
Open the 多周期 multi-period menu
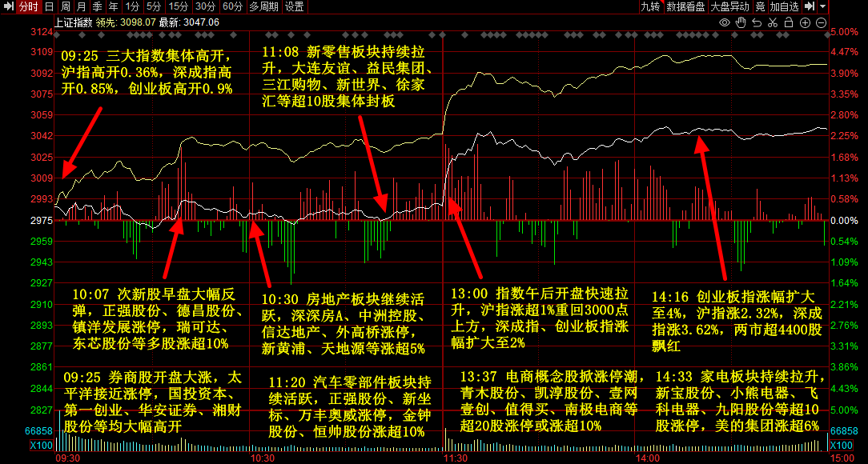point(263,6)
